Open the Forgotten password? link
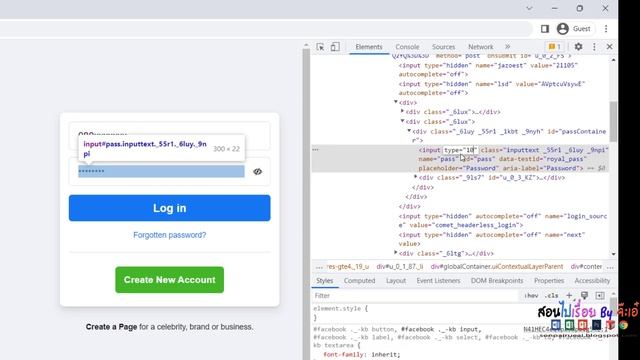This screenshot has height=360, width=640. coord(169,235)
